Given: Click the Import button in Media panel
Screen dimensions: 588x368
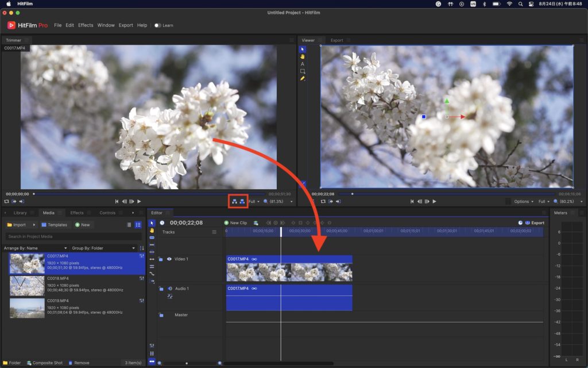Looking at the screenshot, I should [17, 225].
